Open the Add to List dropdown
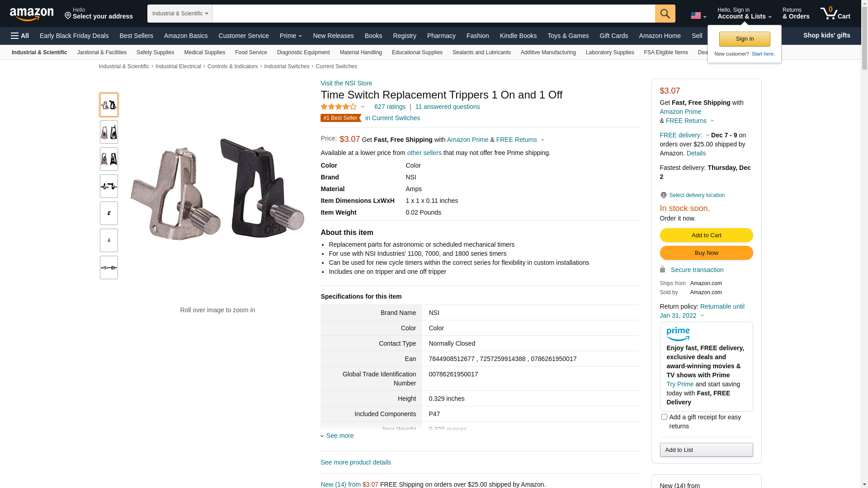 (706, 450)
